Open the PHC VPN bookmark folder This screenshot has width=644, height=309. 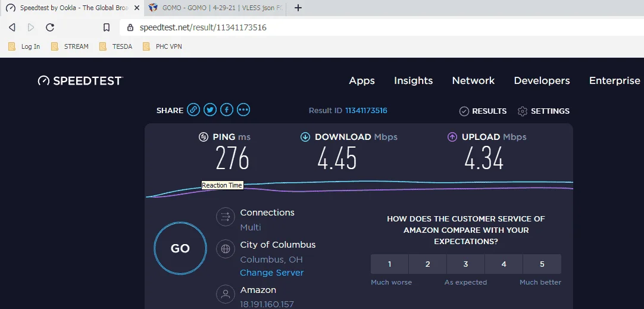point(162,46)
